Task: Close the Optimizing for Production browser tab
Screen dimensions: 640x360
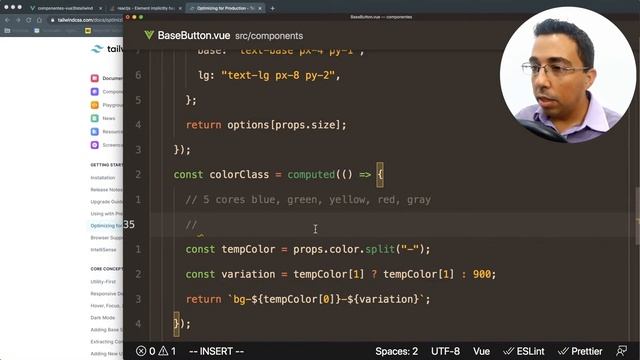Action: point(260,8)
